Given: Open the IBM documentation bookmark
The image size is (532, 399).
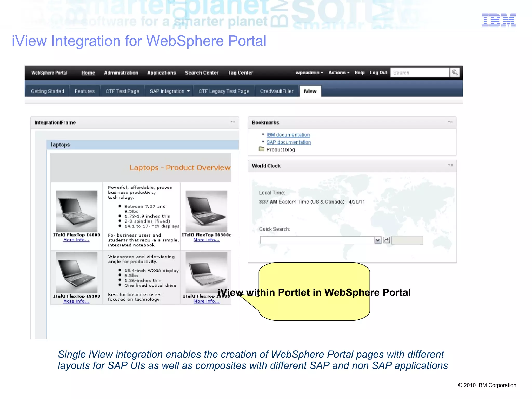Looking at the screenshot, I should (x=288, y=135).
